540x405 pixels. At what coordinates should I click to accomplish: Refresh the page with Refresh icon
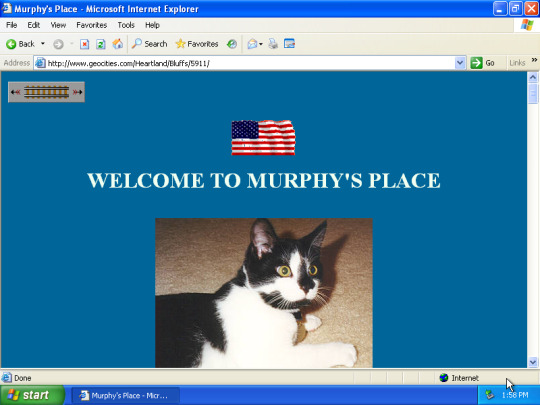click(x=101, y=44)
